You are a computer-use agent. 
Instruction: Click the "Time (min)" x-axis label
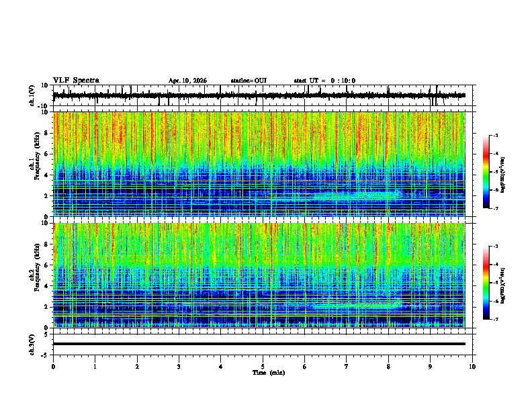click(x=269, y=373)
